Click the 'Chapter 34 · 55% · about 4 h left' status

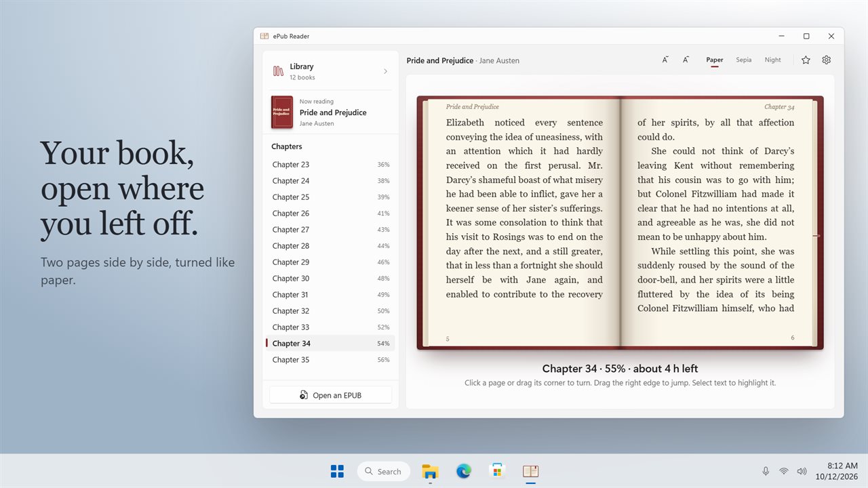(x=620, y=369)
